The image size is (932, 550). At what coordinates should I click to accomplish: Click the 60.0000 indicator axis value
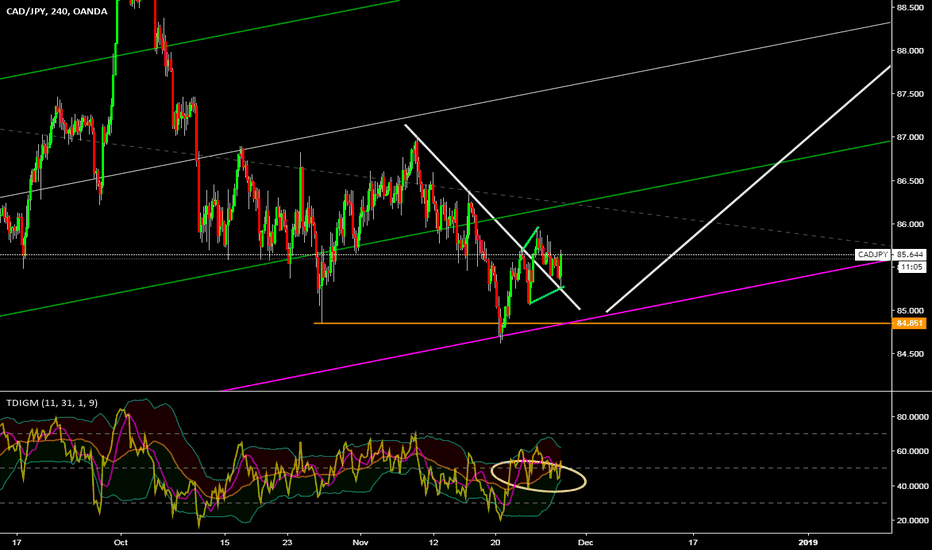[x=912, y=452]
